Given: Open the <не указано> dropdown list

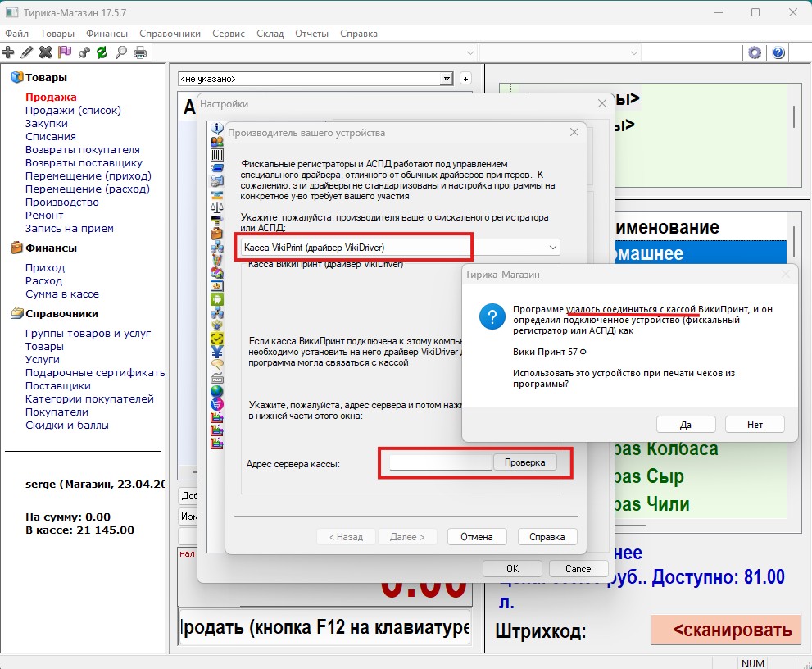Looking at the screenshot, I should (447, 79).
